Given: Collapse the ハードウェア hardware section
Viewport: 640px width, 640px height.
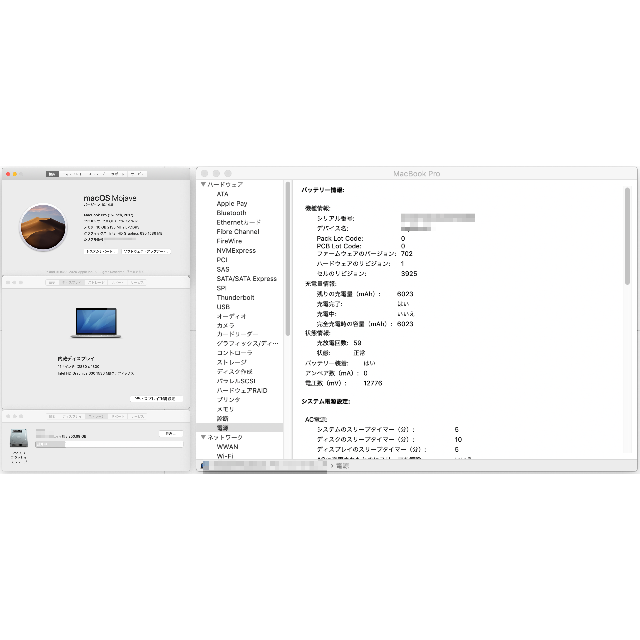Looking at the screenshot, I should point(203,184).
